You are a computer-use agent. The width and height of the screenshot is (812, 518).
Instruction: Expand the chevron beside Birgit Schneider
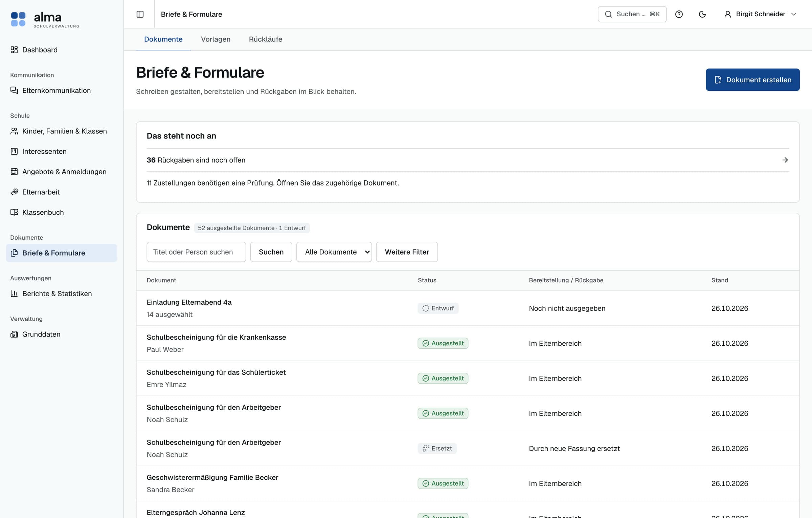(794, 14)
